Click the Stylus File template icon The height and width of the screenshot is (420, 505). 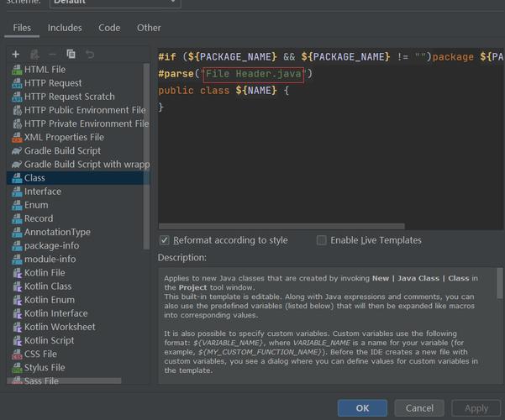[x=17, y=368]
